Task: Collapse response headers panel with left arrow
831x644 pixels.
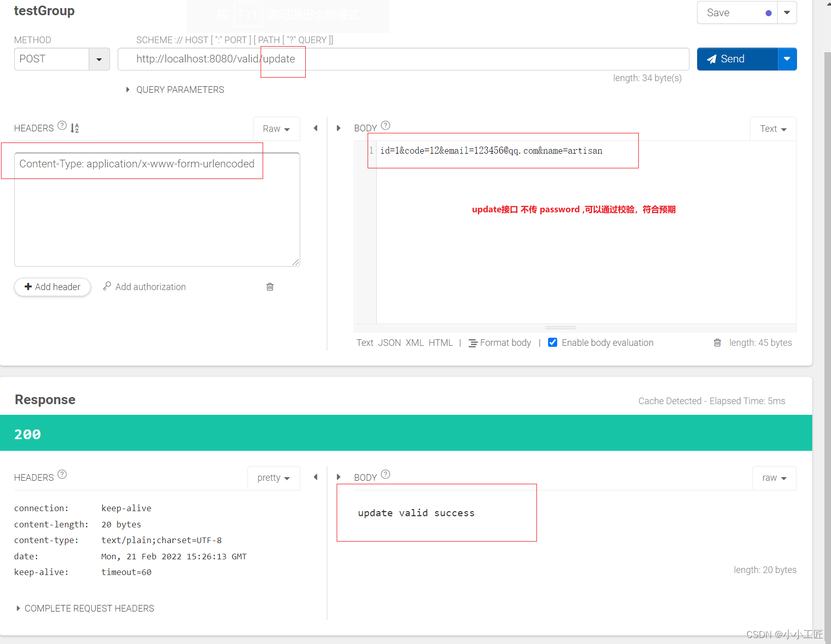Action: point(315,477)
